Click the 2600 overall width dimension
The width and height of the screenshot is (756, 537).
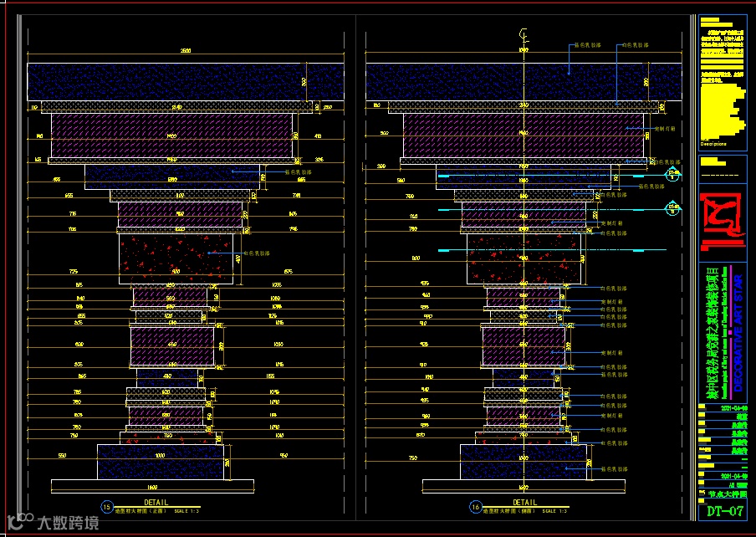(185, 50)
